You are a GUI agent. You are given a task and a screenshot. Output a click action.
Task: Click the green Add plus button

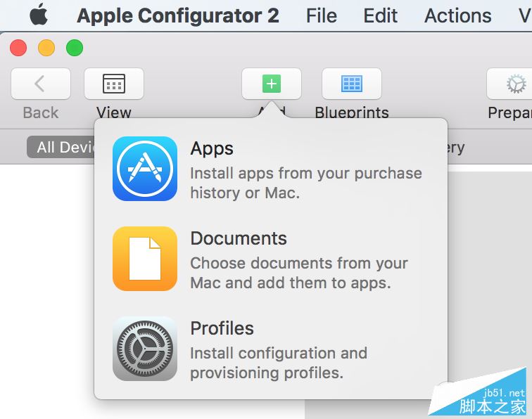pos(272,84)
